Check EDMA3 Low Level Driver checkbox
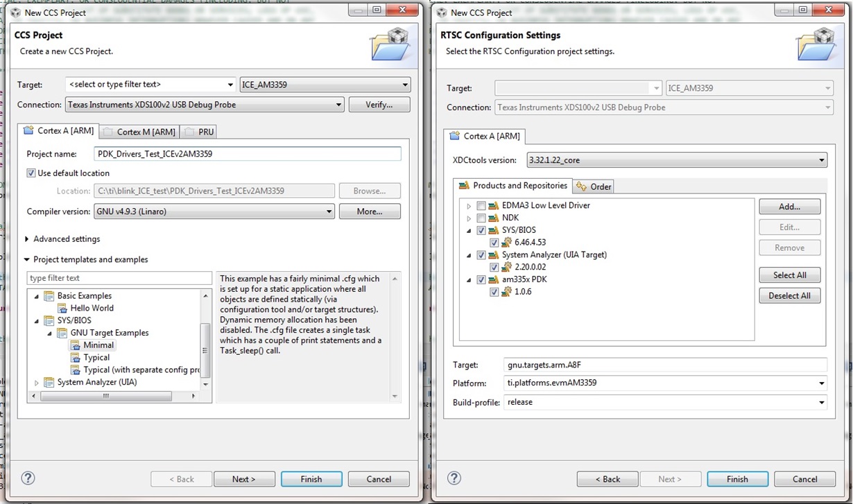Viewport: 853px width, 504px height. (x=481, y=206)
